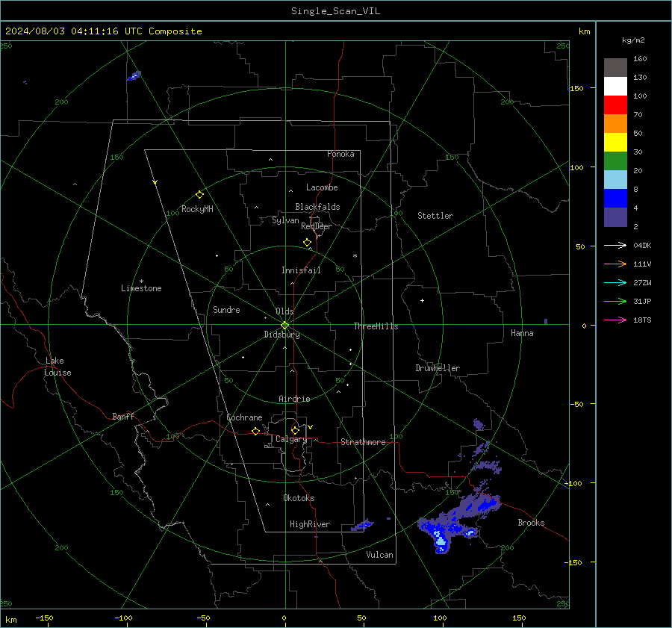Click the Strathmore label

363,442
